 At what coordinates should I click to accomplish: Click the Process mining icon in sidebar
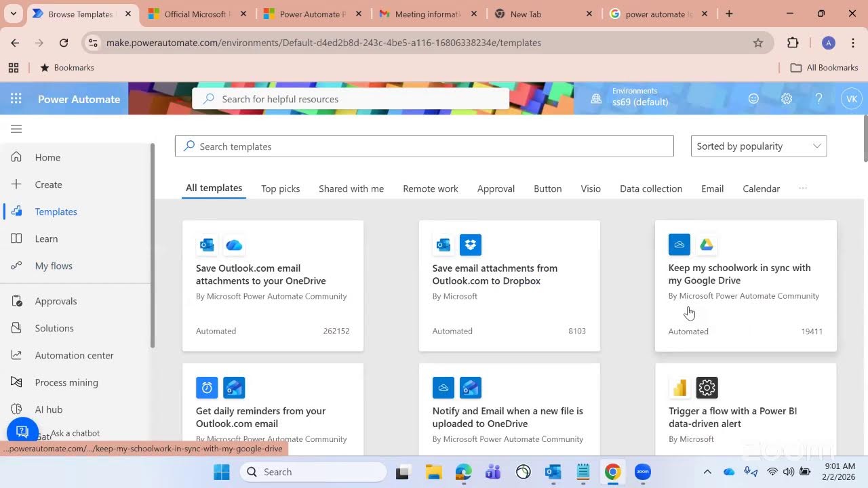[x=17, y=382]
